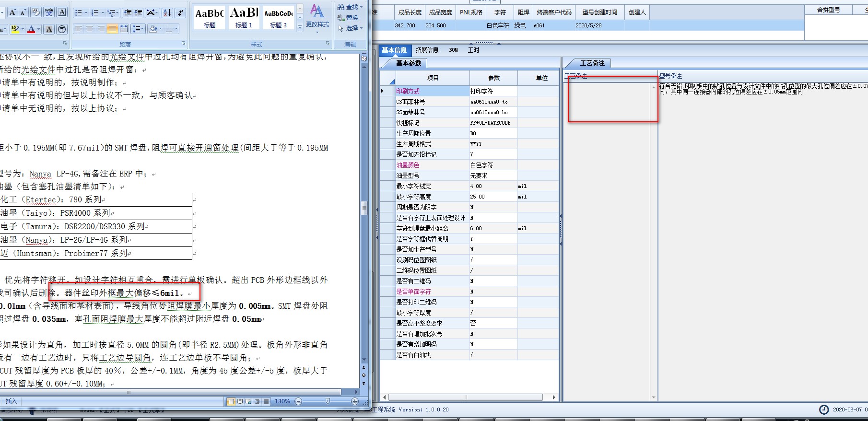Switch to Web Layout view
868x421 pixels.
pyautogui.click(x=248, y=401)
